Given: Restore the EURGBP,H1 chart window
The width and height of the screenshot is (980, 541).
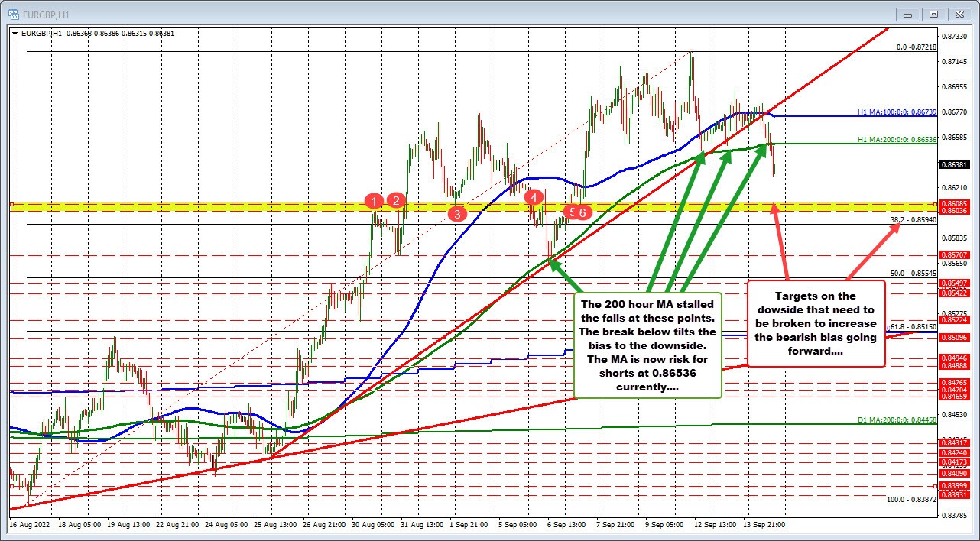Looking at the screenshot, I should pos(933,14).
